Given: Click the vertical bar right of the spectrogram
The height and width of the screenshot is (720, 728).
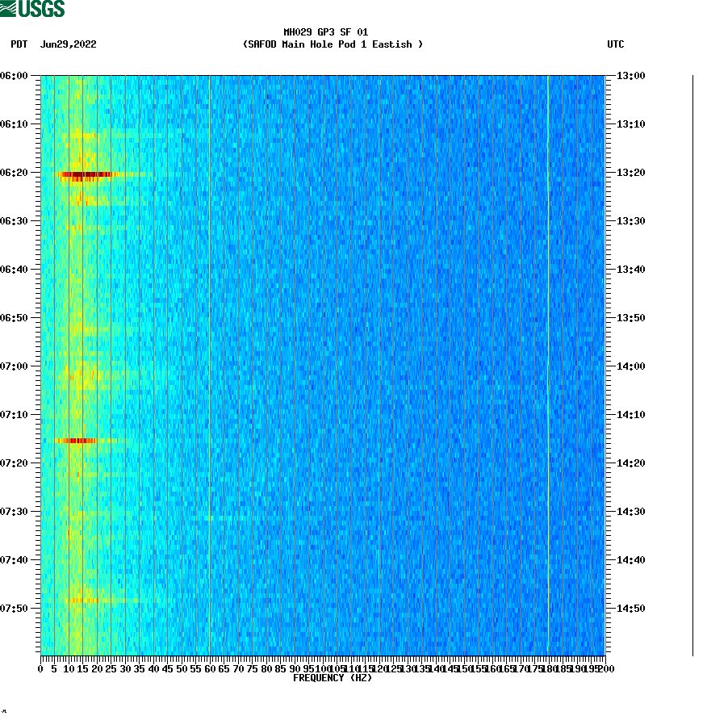Looking at the screenshot, I should click(690, 363).
